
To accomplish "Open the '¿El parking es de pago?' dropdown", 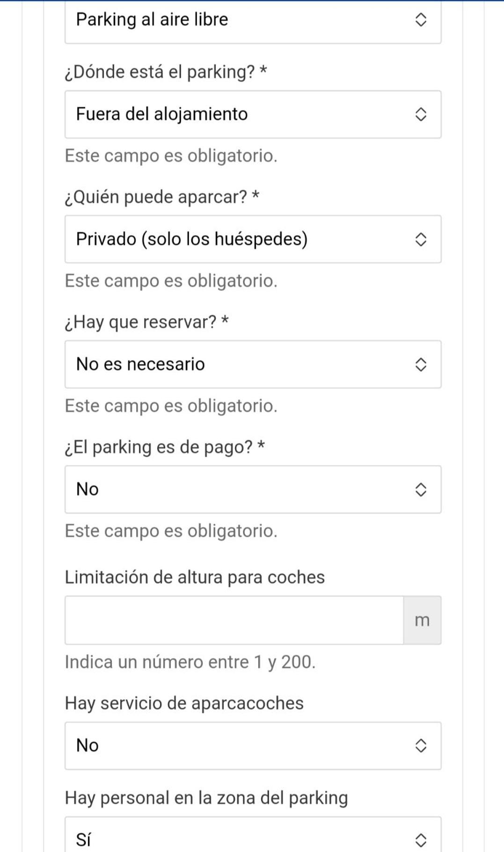I will coord(253,489).
